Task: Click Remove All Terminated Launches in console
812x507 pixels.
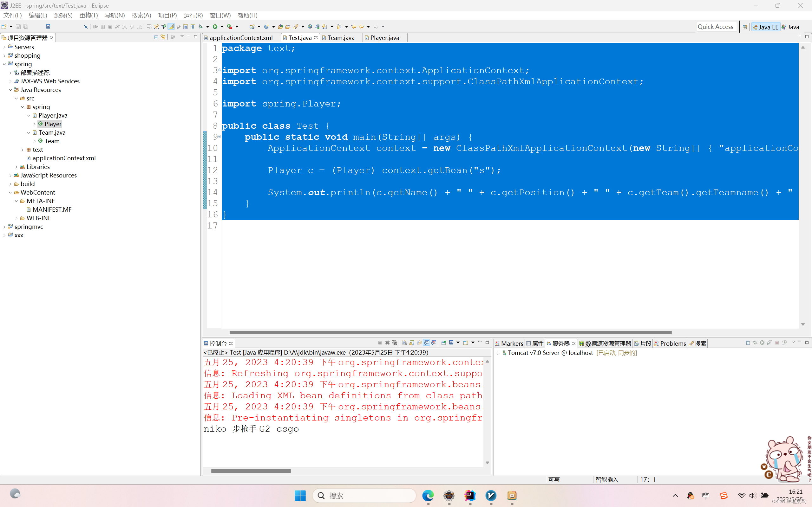Action: tap(395, 343)
